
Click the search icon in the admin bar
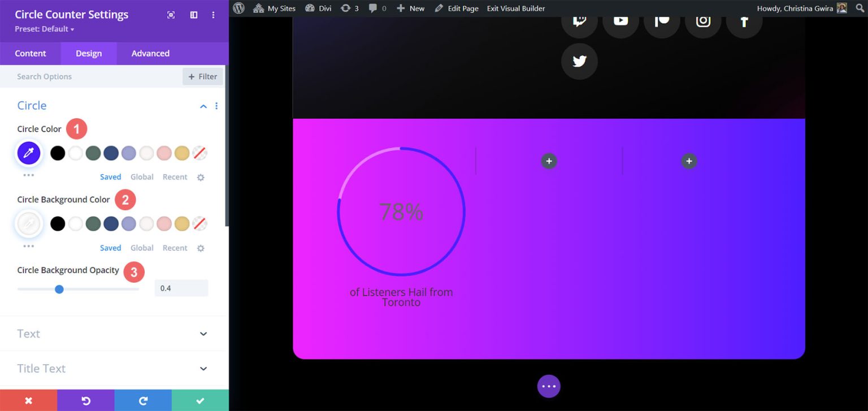pyautogui.click(x=860, y=8)
